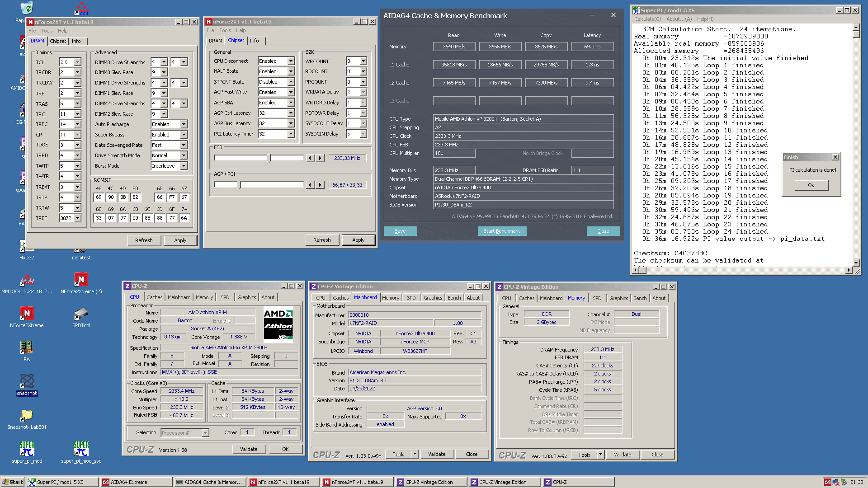Select the snapshot desktop icon

[x=27, y=385]
